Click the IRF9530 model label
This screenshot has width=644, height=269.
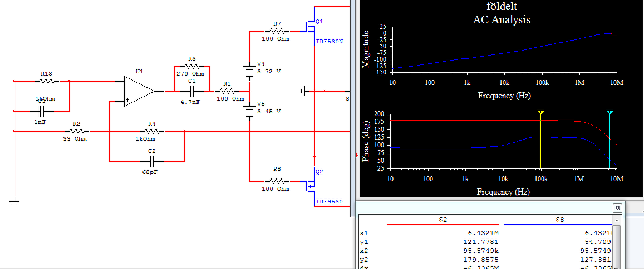pos(329,202)
